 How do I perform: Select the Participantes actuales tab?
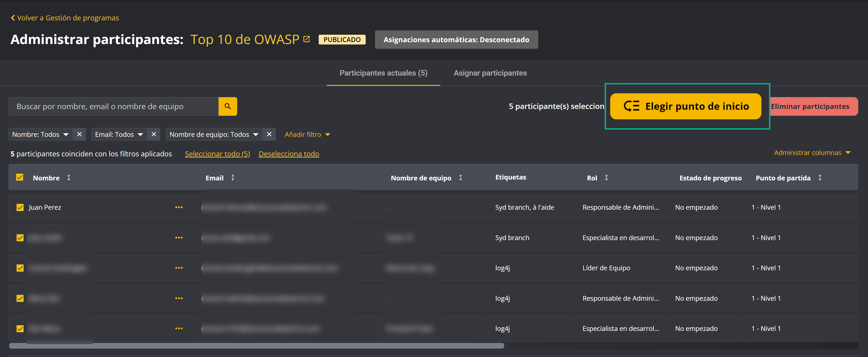coord(383,73)
